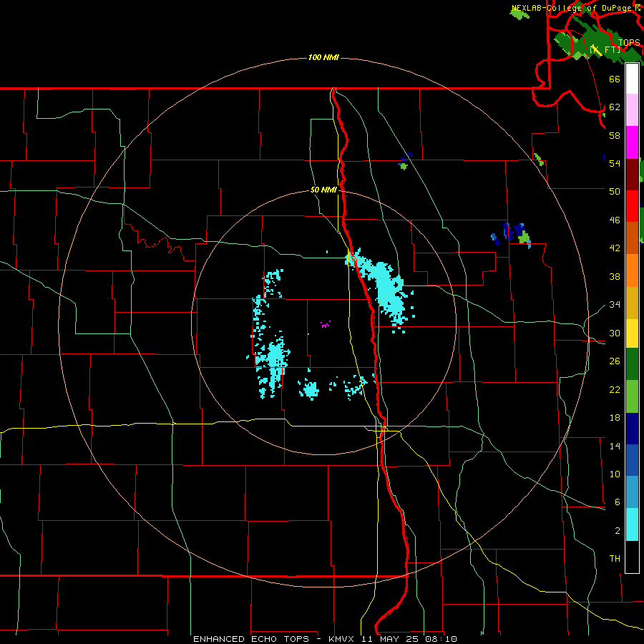
Task: Click the "58" legend value
Action: (615, 135)
